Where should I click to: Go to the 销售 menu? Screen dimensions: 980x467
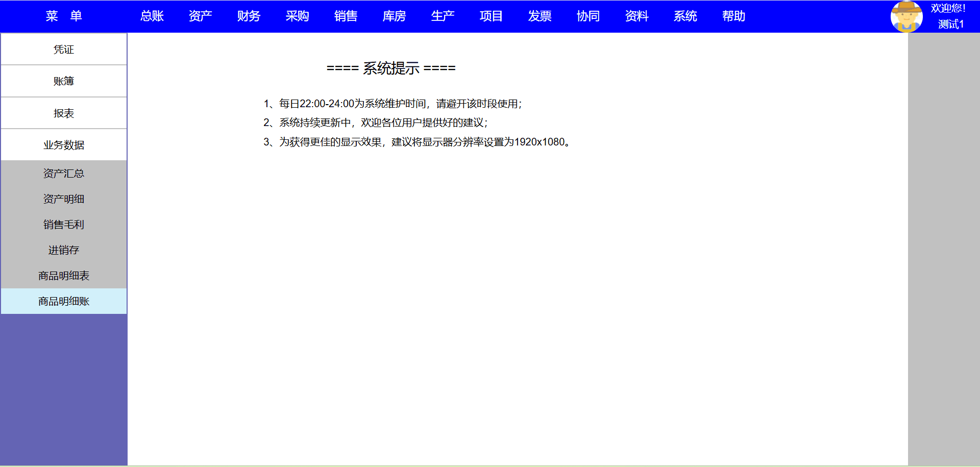click(346, 16)
